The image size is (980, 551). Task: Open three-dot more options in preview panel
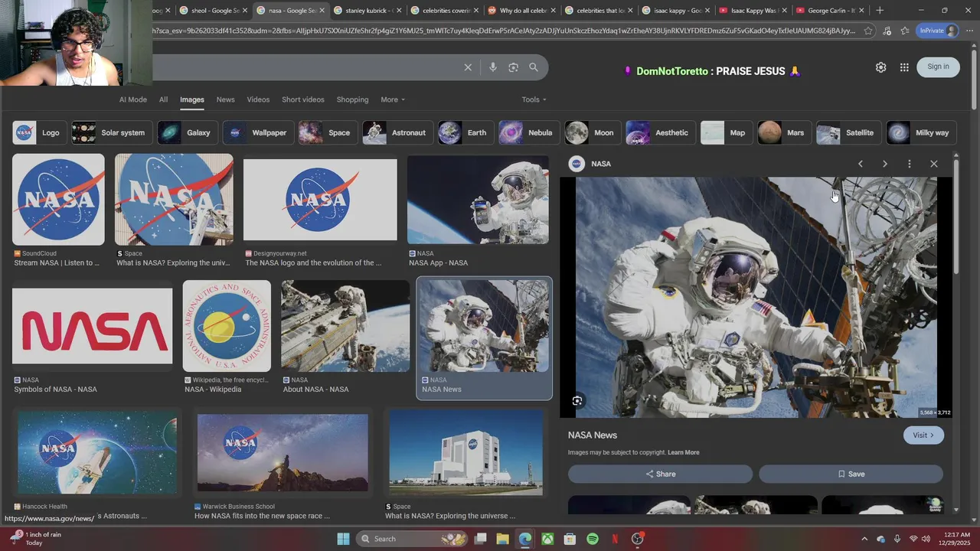point(909,164)
